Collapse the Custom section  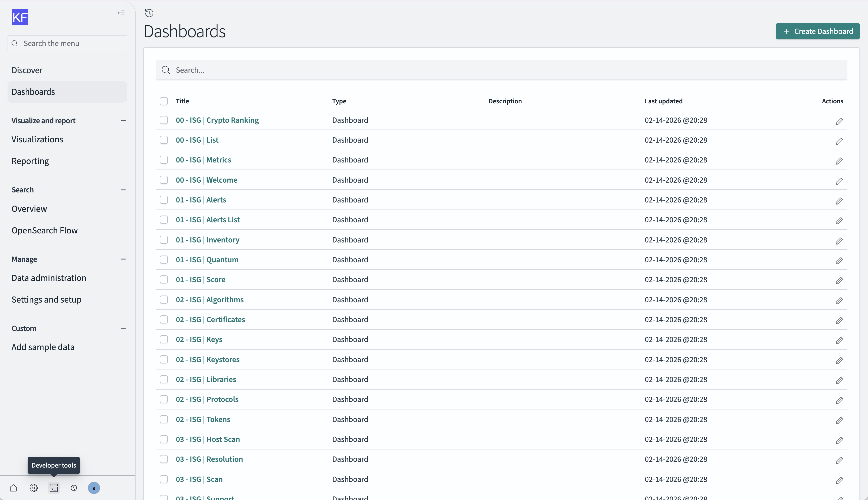coord(123,328)
